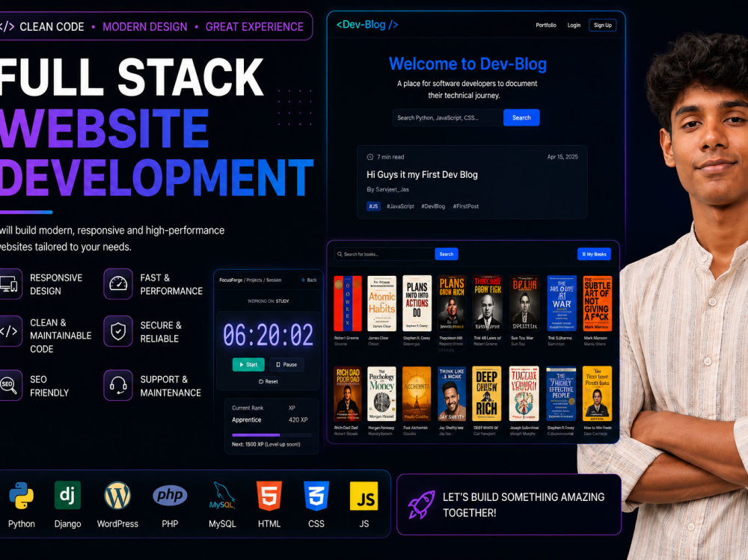Select the #JS tag badge
This screenshot has width=748, height=560.
point(373,206)
